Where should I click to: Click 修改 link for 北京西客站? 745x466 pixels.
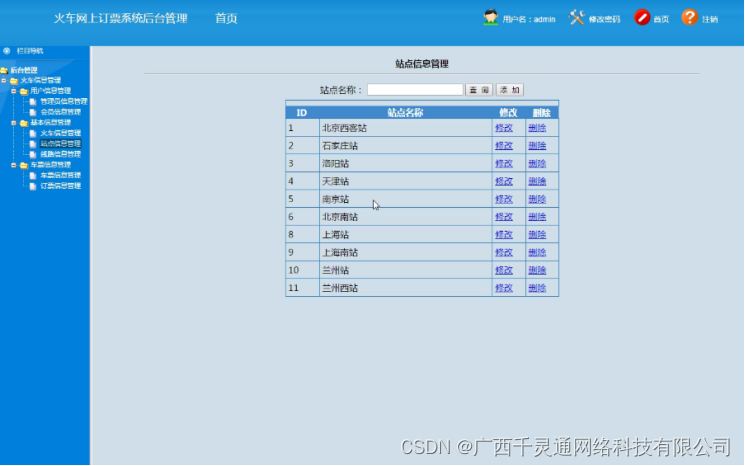pyautogui.click(x=504, y=128)
